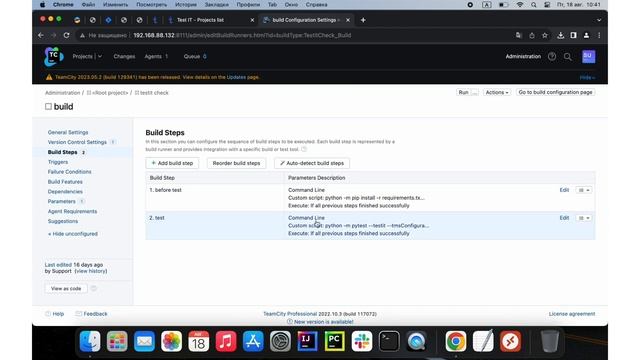Edit the before test build step

(564, 190)
